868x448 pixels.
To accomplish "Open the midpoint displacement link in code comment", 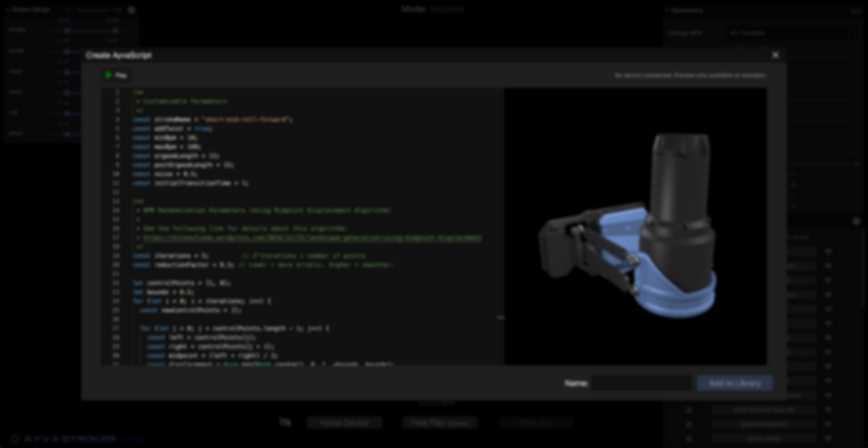I will tap(312, 238).
